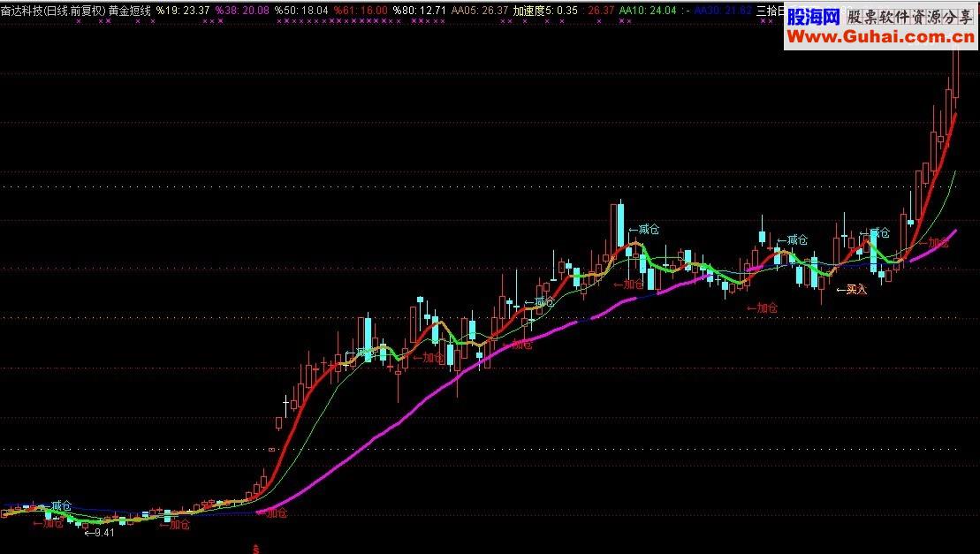Image resolution: width=980 pixels, height=554 pixels.
Task: Click the red %61: 16.00 value
Action: [x=360, y=11]
